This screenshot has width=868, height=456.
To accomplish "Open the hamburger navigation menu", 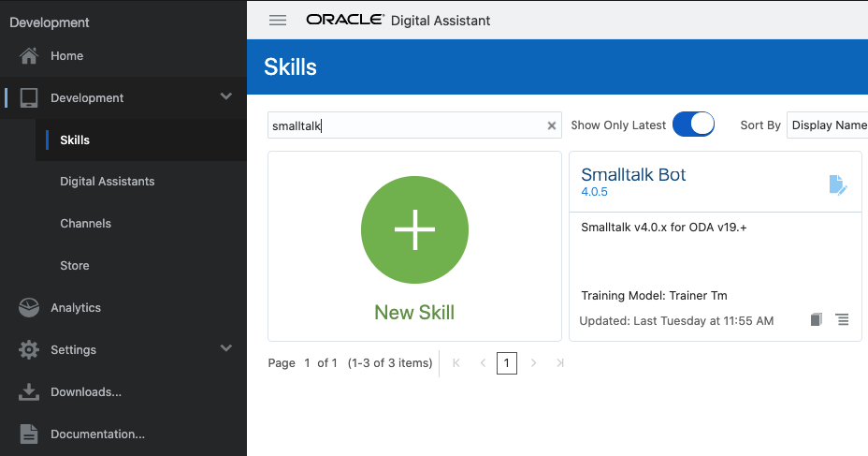I will pos(278,21).
